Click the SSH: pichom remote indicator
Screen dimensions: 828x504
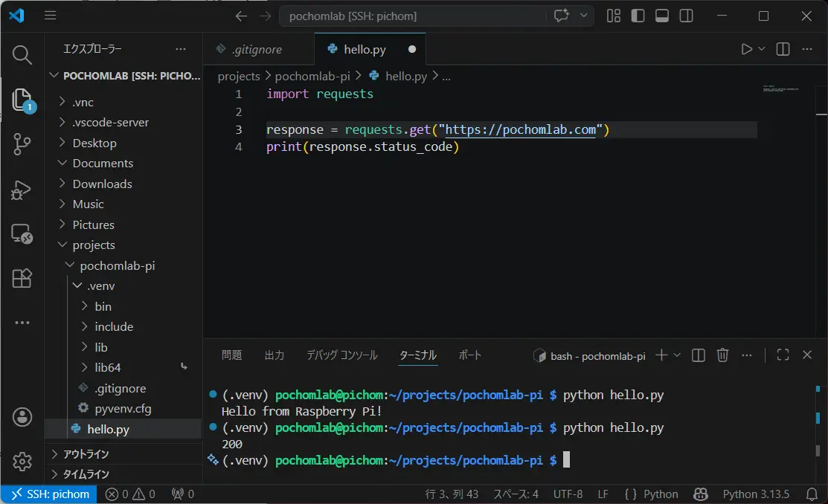[49, 494]
